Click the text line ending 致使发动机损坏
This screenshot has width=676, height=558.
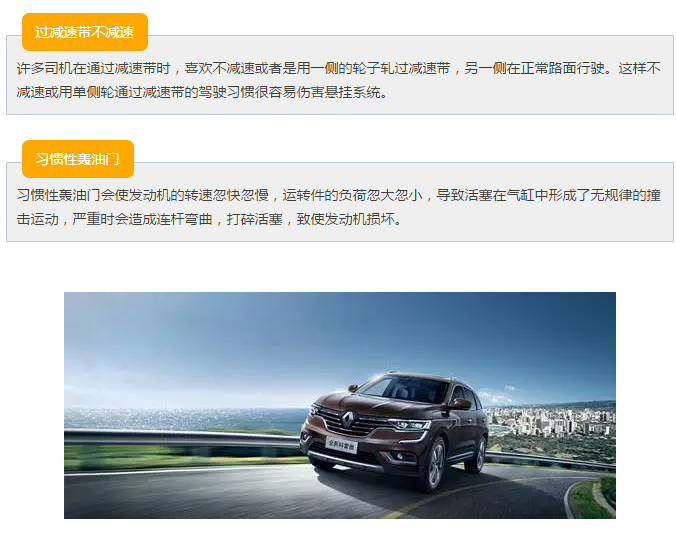tap(209, 219)
